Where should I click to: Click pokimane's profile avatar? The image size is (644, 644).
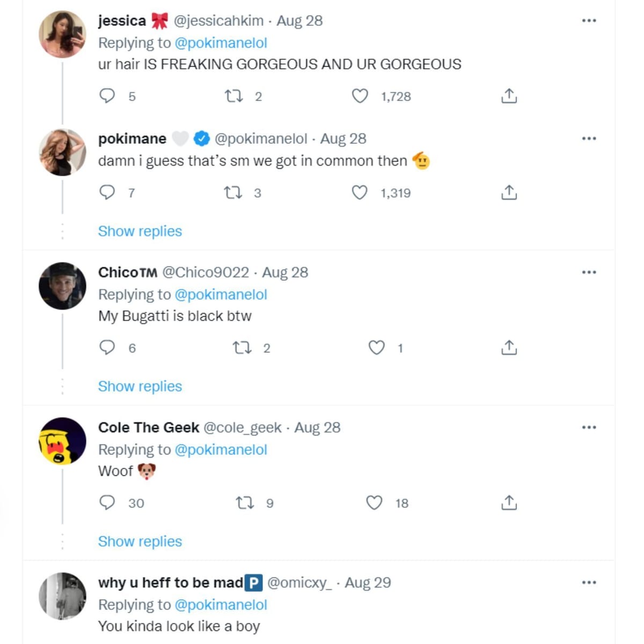(x=62, y=152)
